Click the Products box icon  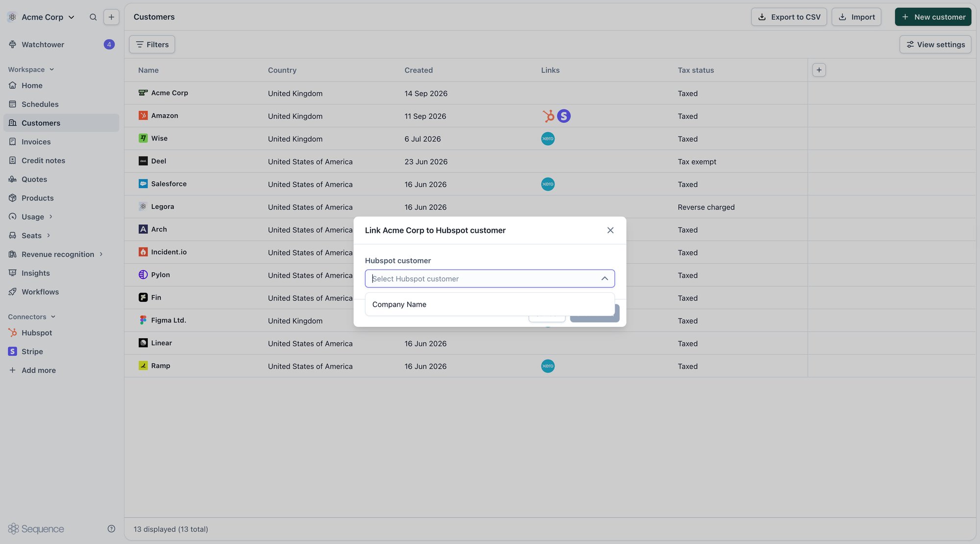point(13,198)
